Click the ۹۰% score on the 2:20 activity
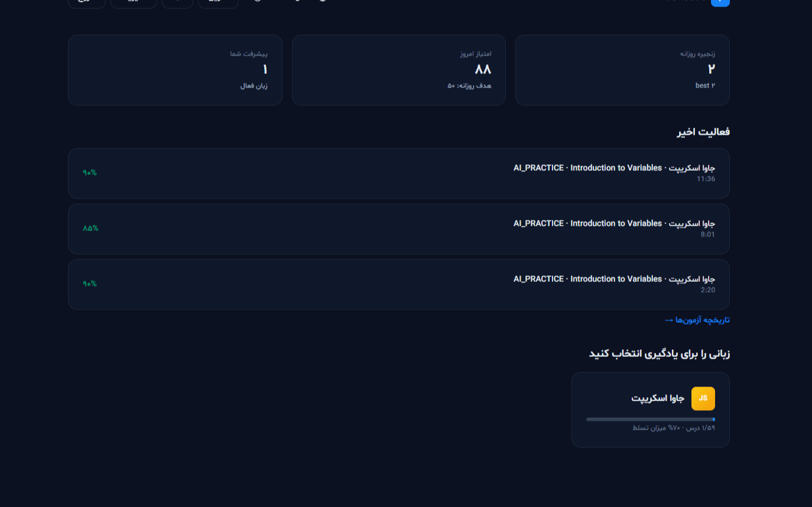Viewport: 812px width, 507px height. (90, 284)
